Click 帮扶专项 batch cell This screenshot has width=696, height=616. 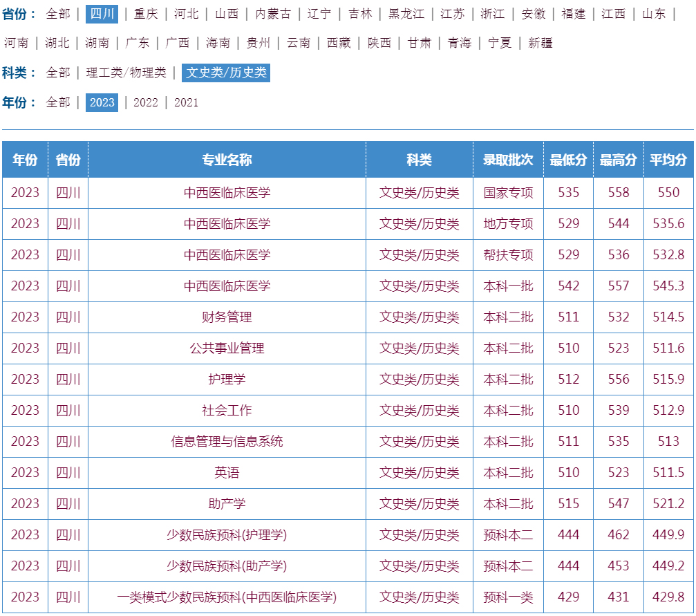[x=508, y=255]
